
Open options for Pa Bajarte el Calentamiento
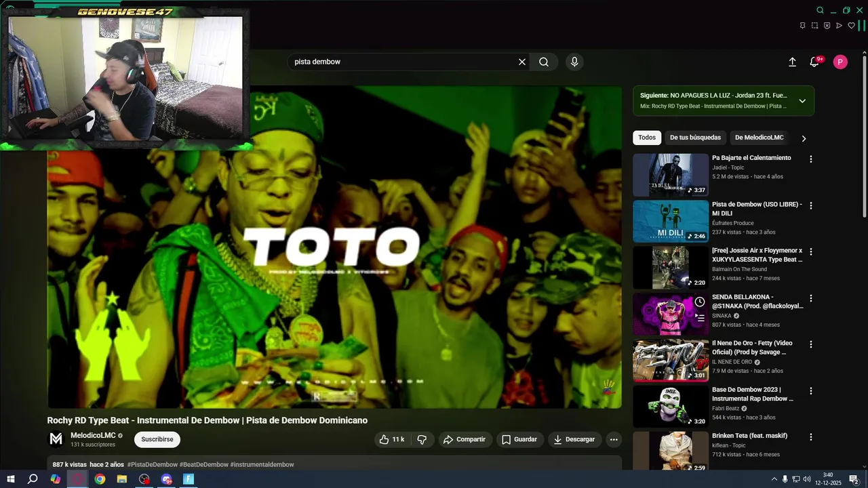pyautogui.click(x=810, y=159)
